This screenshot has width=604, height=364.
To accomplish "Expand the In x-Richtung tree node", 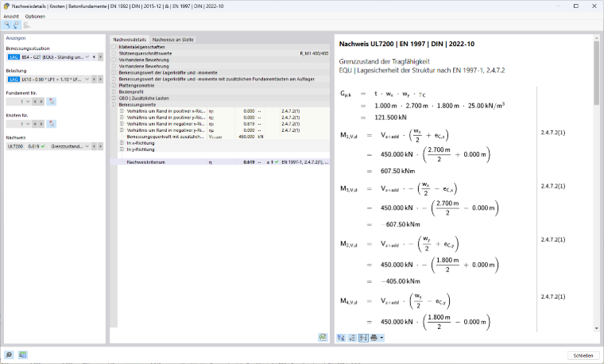I will click(x=122, y=143).
